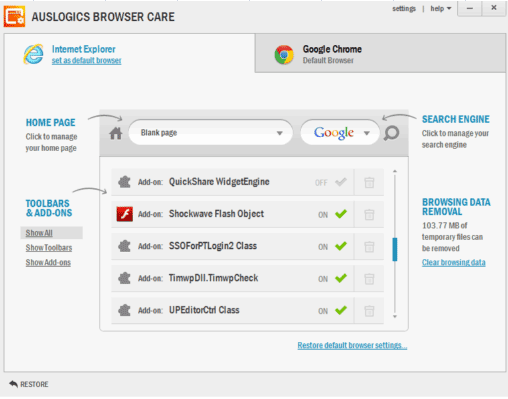Delete Shockwave Flash Object with trash icon
The height and width of the screenshot is (399, 508).
tap(369, 214)
